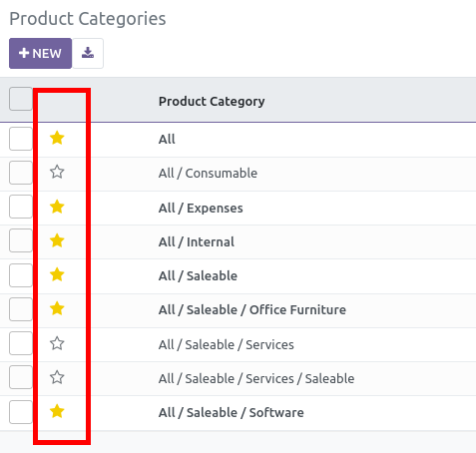Star the All / Saleable / Services / Saleable row
The height and width of the screenshot is (453, 476).
pyautogui.click(x=57, y=377)
